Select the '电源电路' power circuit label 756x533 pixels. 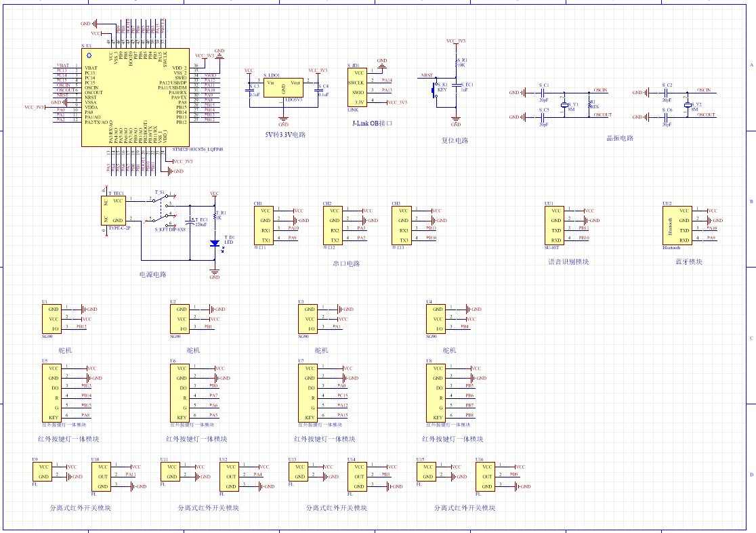[x=152, y=275]
